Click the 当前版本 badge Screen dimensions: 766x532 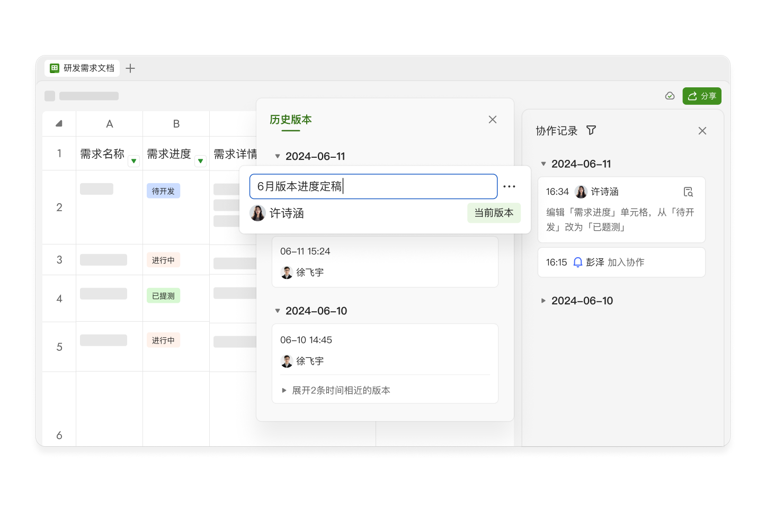[493, 213]
